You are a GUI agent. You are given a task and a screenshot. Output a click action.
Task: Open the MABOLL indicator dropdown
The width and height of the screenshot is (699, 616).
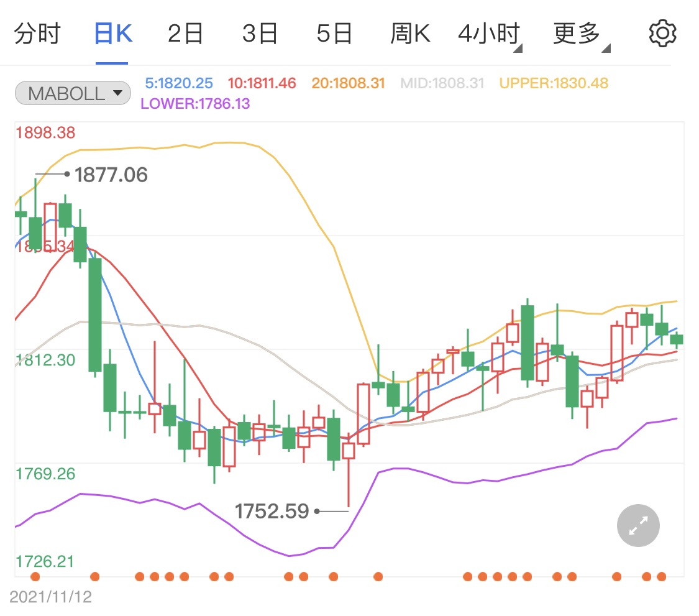[x=73, y=93]
